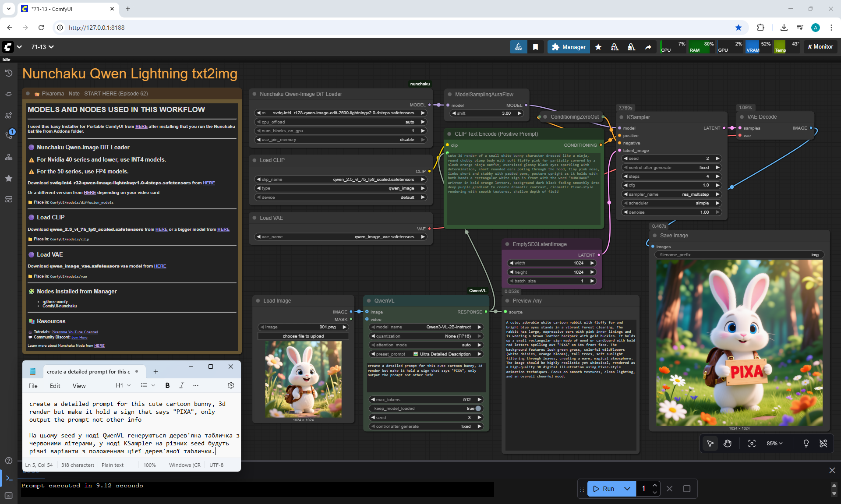The image size is (841, 504).
Task: Click the rabbit thumbnail in Load Image node
Action: tap(303, 379)
